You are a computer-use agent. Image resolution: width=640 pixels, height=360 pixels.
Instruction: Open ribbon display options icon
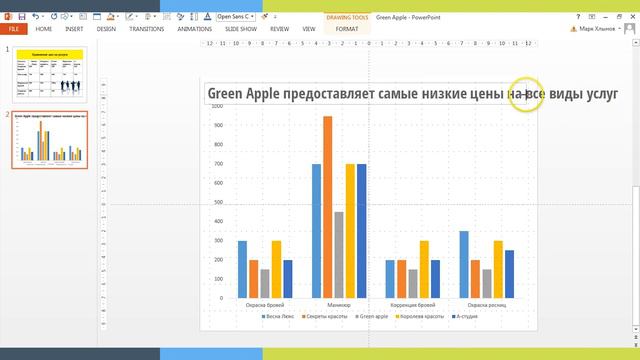592,17
